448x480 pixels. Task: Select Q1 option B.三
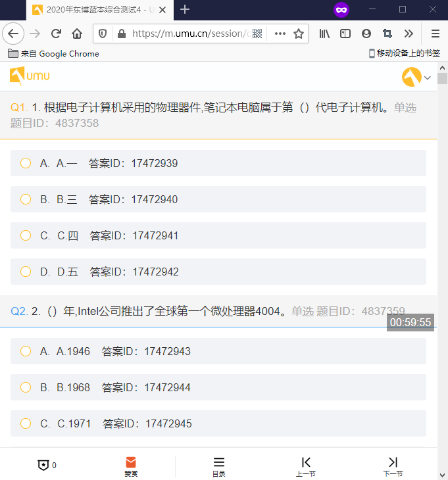pyautogui.click(x=218, y=199)
